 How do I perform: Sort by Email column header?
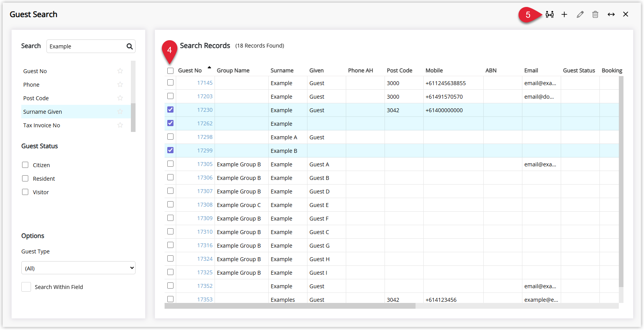coord(531,70)
